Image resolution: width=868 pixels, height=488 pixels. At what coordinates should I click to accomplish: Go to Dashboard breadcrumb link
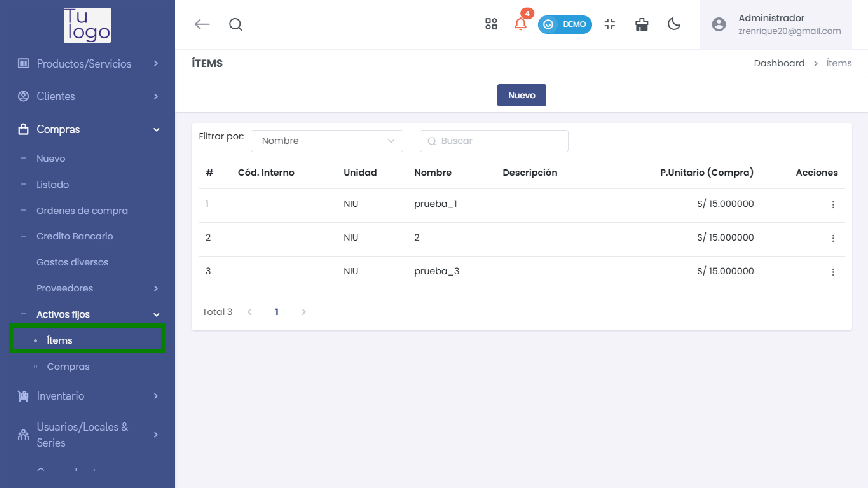click(x=779, y=63)
